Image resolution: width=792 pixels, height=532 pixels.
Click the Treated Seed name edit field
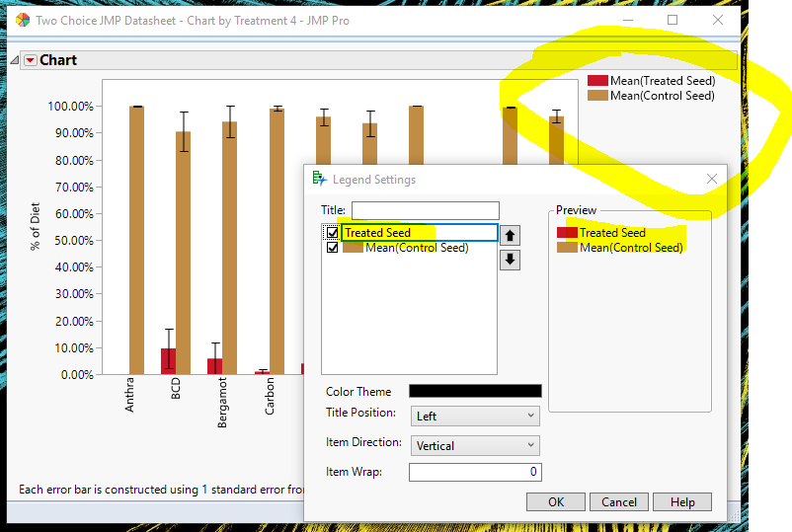pos(420,233)
